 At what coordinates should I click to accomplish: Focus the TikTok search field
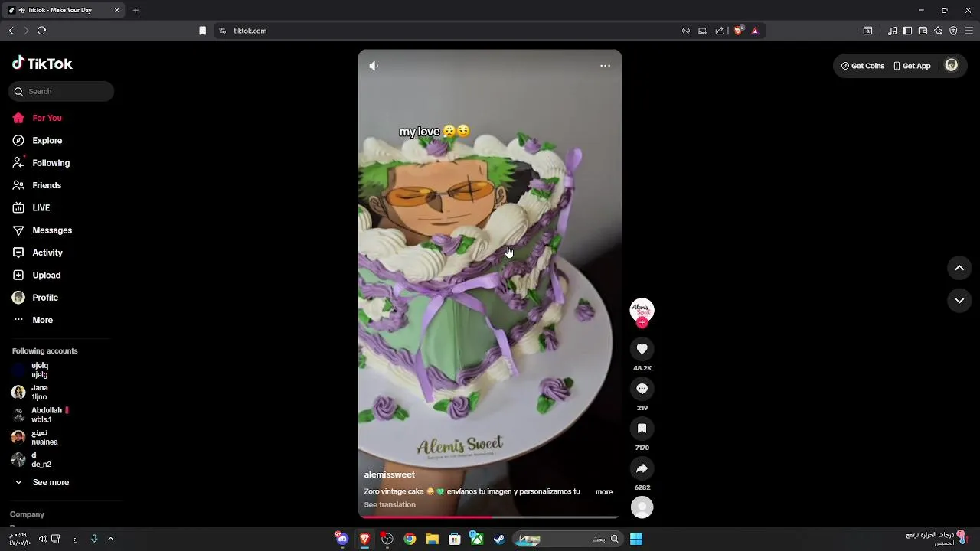[61, 91]
